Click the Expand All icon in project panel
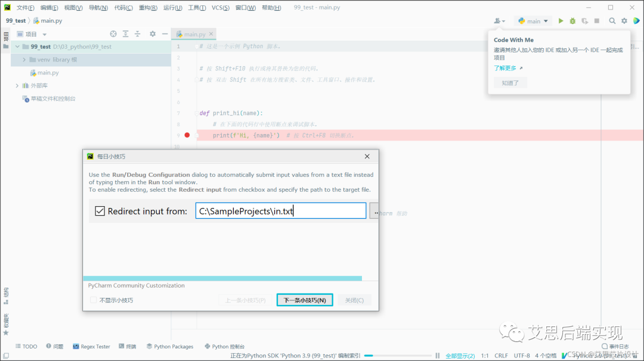The height and width of the screenshot is (361, 644). (126, 34)
